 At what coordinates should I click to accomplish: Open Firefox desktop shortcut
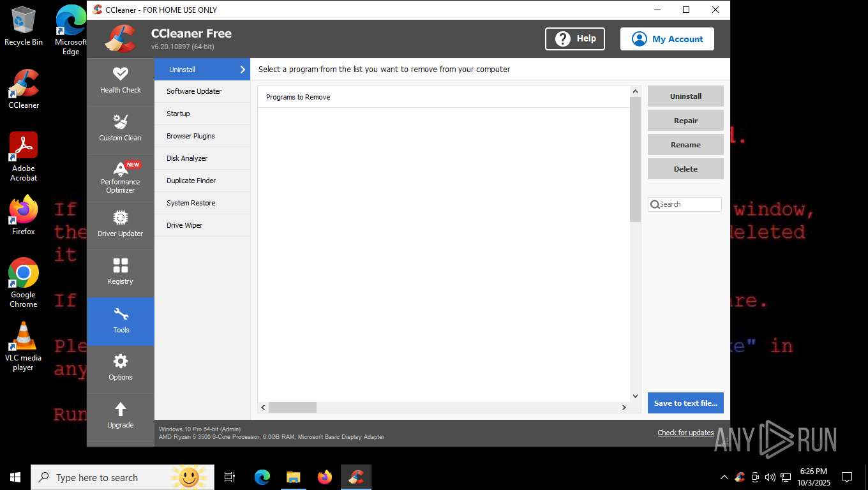click(x=24, y=215)
